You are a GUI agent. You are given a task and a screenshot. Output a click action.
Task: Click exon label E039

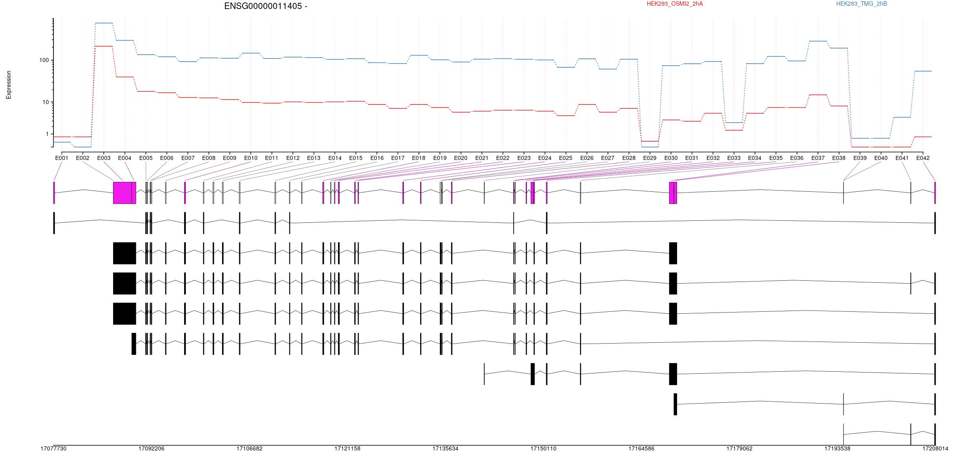[860, 158]
